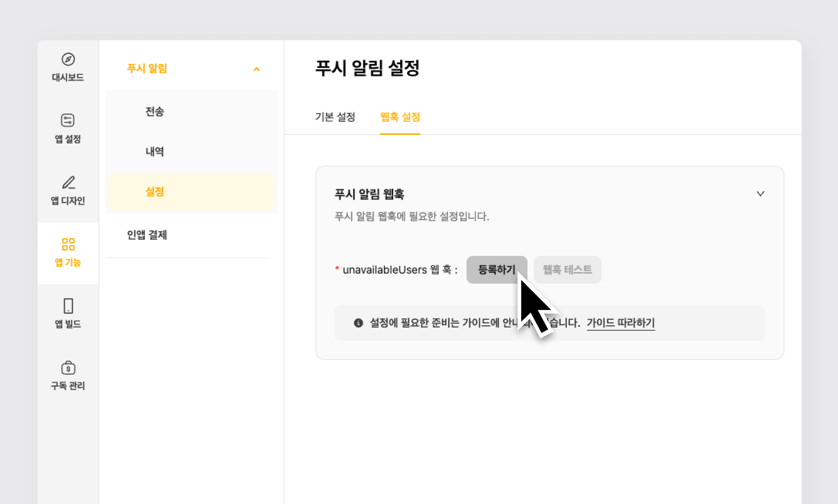Collapse the 푸시 알림 menu chevron
Image resolution: width=838 pixels, height=504 pixels.
[x=257, y=69]
